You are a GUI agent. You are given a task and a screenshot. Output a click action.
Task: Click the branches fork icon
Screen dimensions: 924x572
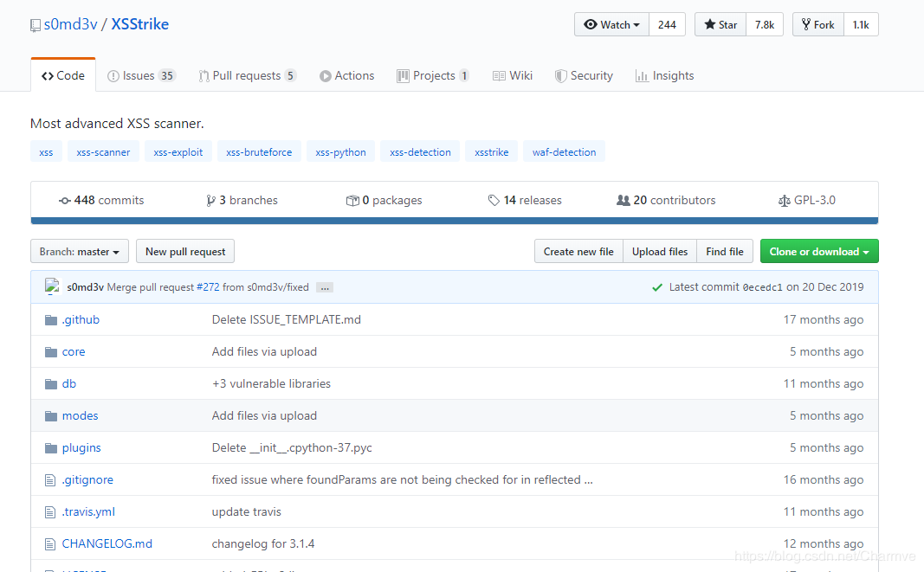[210, 201]
